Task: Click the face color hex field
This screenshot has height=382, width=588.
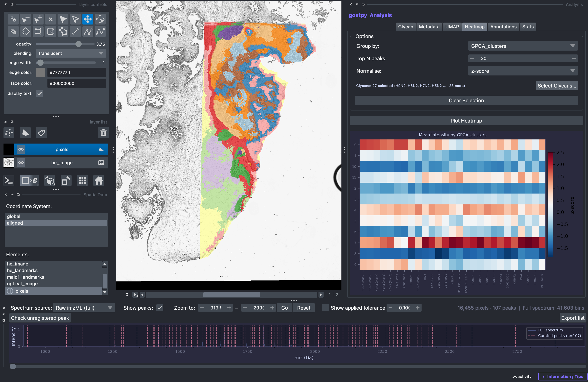Action: coord(77,83)
